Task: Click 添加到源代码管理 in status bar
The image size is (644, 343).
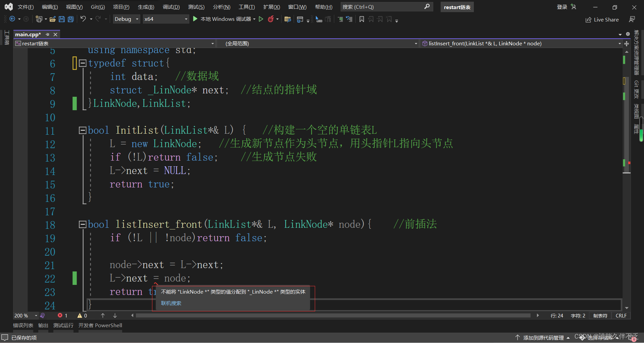Action: (x=543, y=338)
